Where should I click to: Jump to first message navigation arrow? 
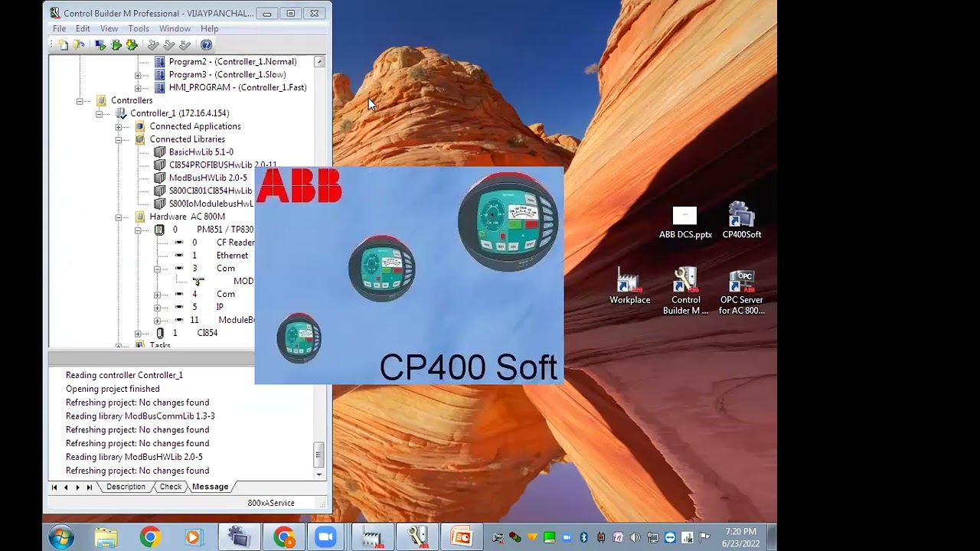54,487
